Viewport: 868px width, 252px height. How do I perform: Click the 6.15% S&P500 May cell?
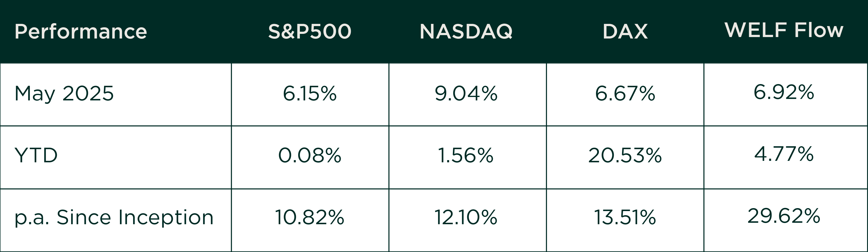pyautogui.click(x=310, y=93)
